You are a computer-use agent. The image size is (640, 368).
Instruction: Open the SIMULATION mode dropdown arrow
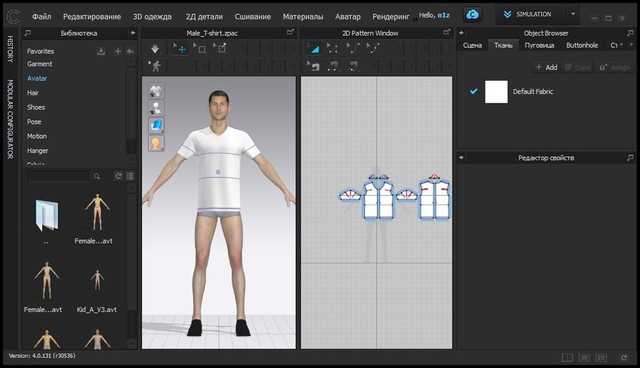click(573, 14)
